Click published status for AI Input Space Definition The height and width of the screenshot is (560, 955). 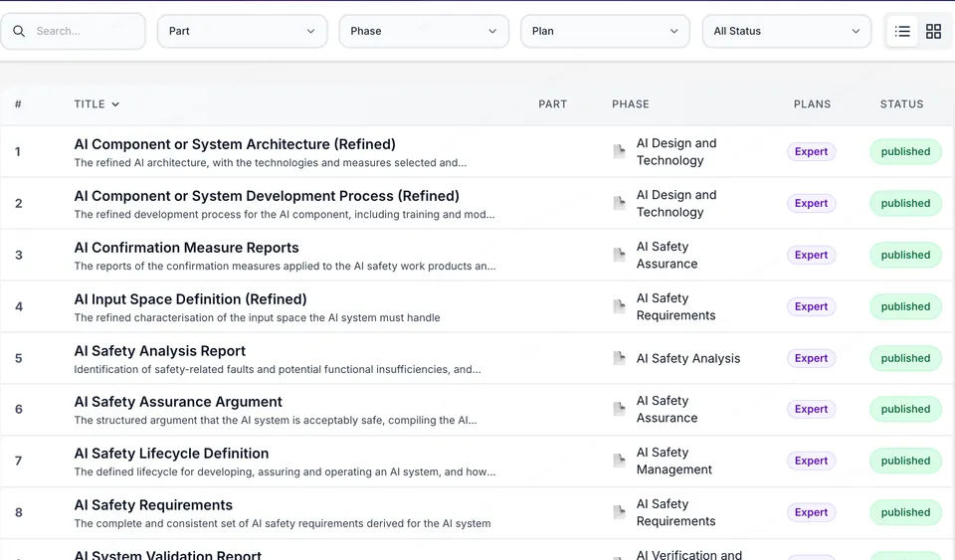[x=905, y=306]
